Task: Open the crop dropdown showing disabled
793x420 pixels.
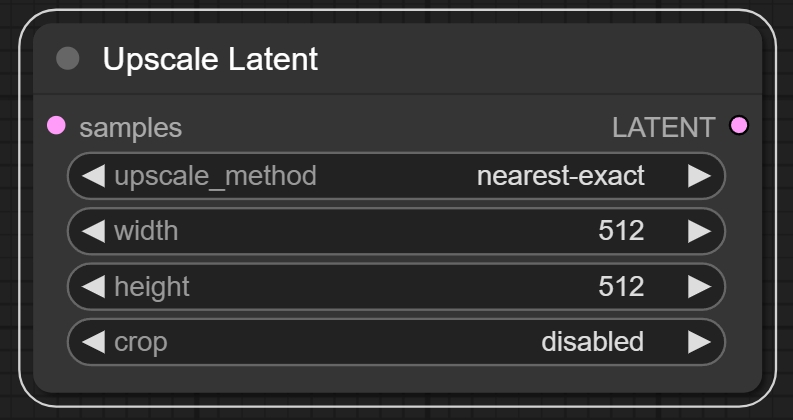Action: [x=592, y=342]
